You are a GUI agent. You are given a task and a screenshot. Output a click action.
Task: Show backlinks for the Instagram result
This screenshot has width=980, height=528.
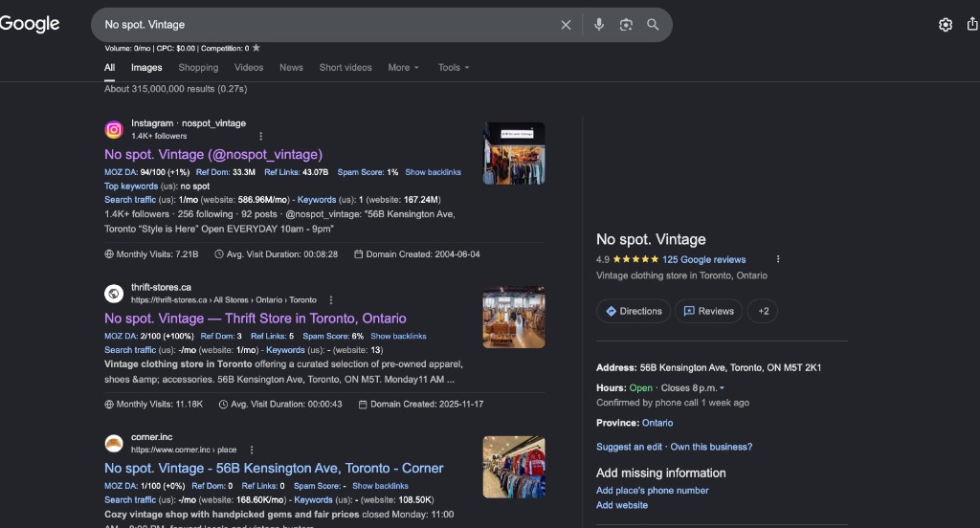[434, 172]
